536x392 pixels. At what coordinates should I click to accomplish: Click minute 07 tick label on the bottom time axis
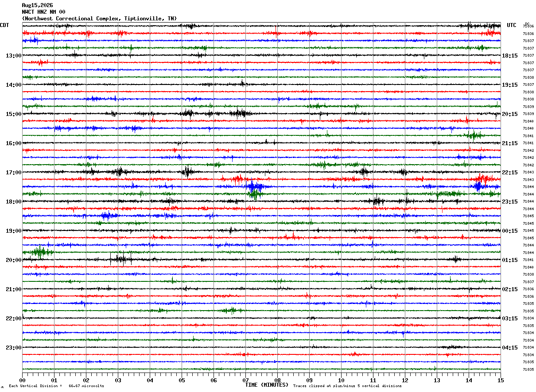pyautogui.click(x=245, y=380)
